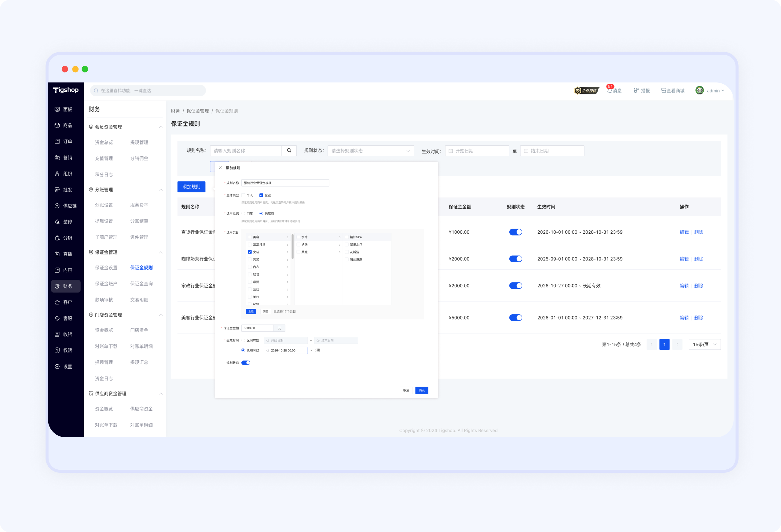The image size is (781, 532).
Task: Open the 装修 decoration sidebar icon
Action: click(57, 222)
